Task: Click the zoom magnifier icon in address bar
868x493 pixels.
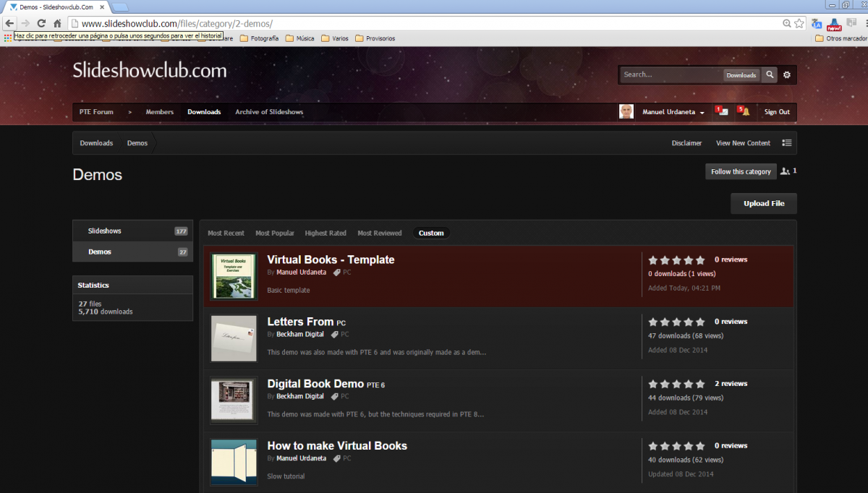Action: click(787, 23)
